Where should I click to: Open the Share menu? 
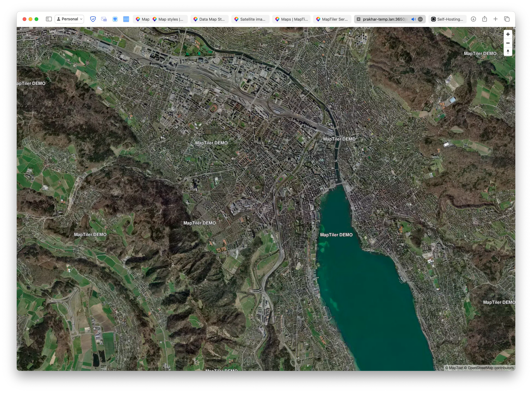(485, 19)
